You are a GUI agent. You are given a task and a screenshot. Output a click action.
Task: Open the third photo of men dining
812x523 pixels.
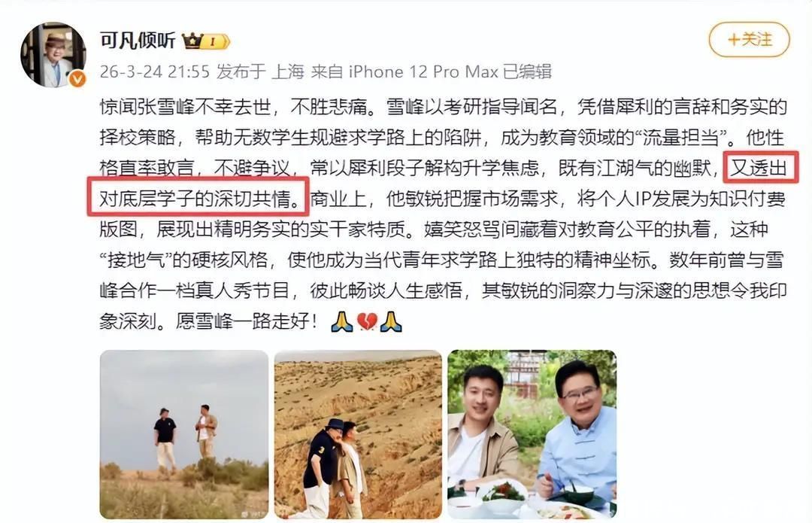(532, 434)
